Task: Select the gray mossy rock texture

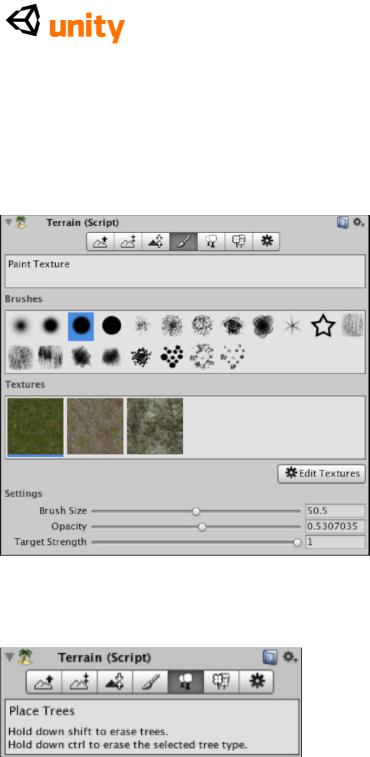Action: click(x=155, y=426)
